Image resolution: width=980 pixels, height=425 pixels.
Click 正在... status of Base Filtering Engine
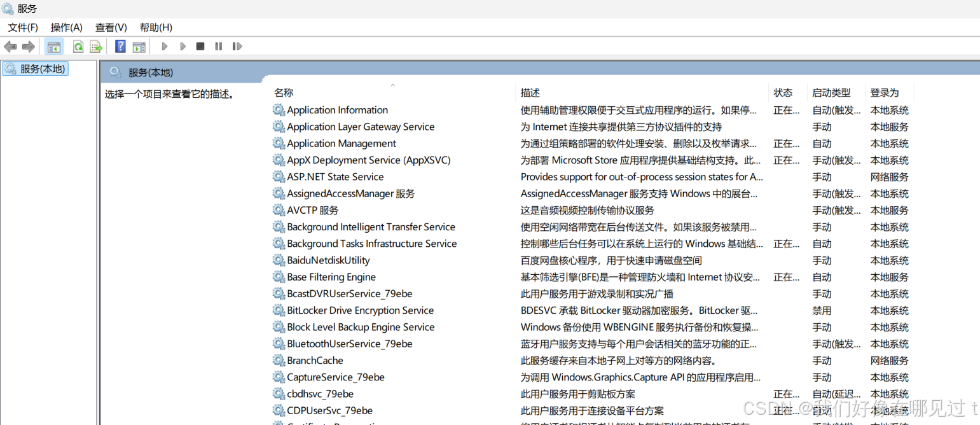[x=787, y=277]
